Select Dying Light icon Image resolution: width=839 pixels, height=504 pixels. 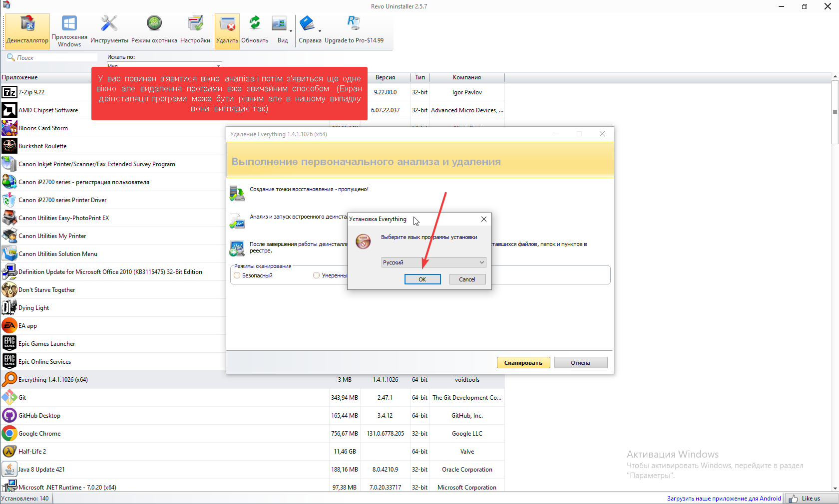pos(9,308)
